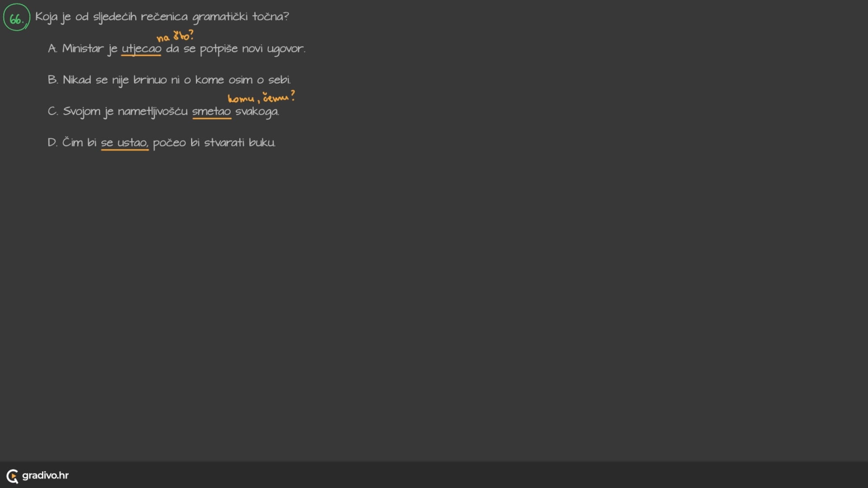Click the green circled question number 66

[17, 18]
